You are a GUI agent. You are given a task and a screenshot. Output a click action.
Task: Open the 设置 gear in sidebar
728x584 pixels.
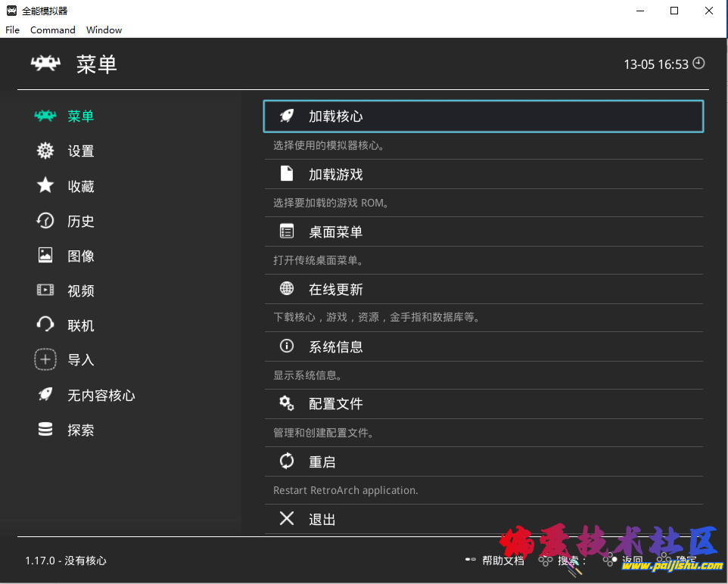pos(45,151)
